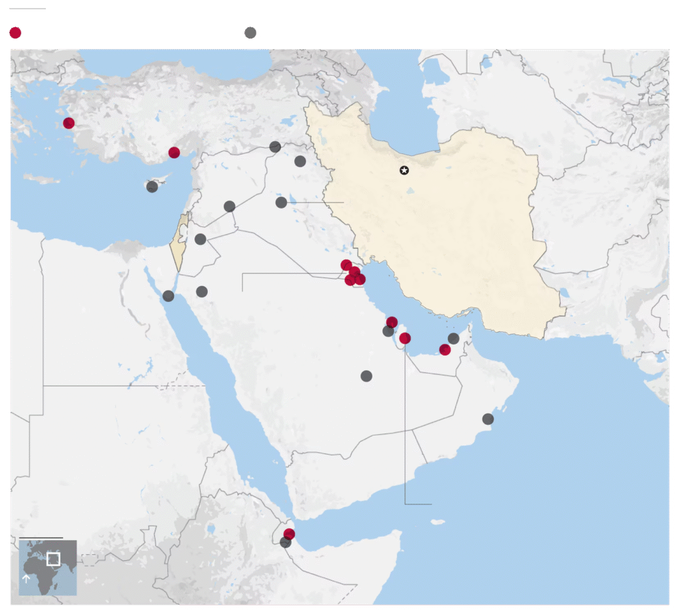Select the gray dot in central Iraq
Image resolution: width=680 pixels, height=616 pixels.
[282, 202]
